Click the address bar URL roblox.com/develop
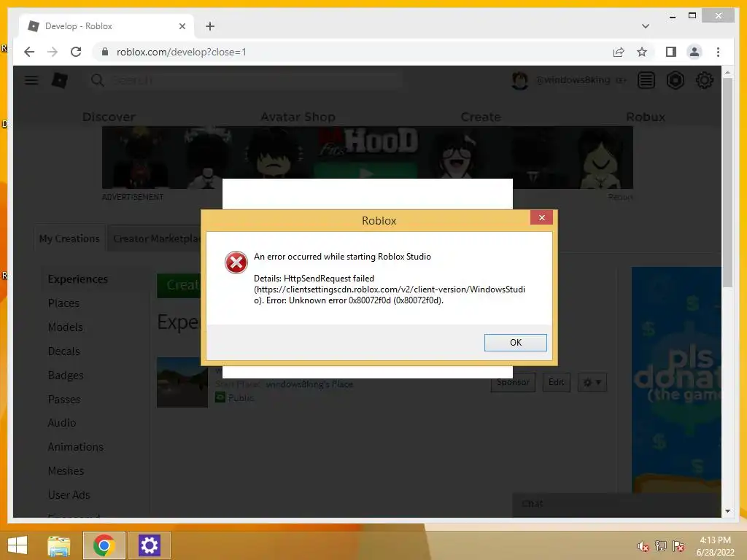The image size is (747, 560). tap(182, 52)
